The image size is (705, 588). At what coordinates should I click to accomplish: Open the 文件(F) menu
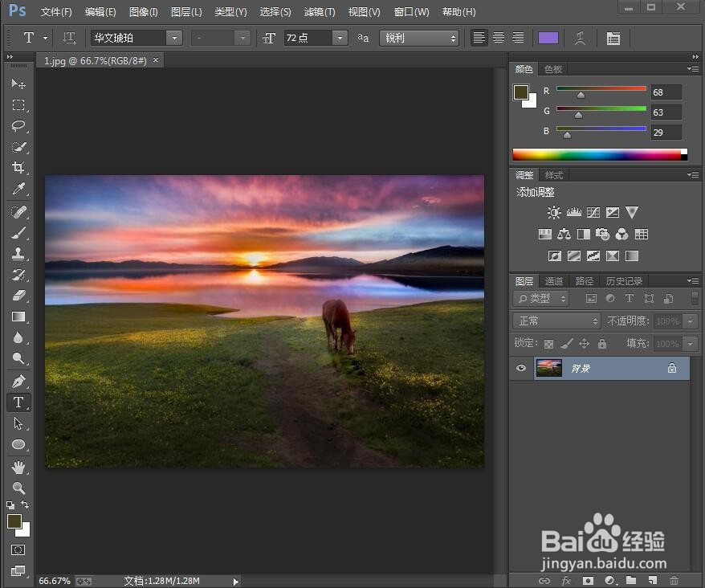click(x=56, y=12)
